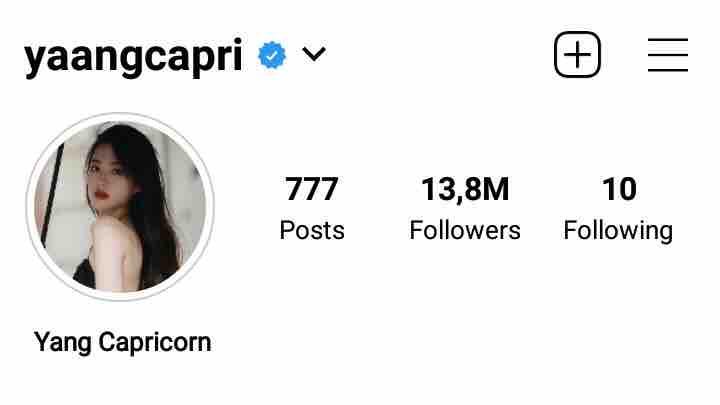Click the 777 posts count

312,189
